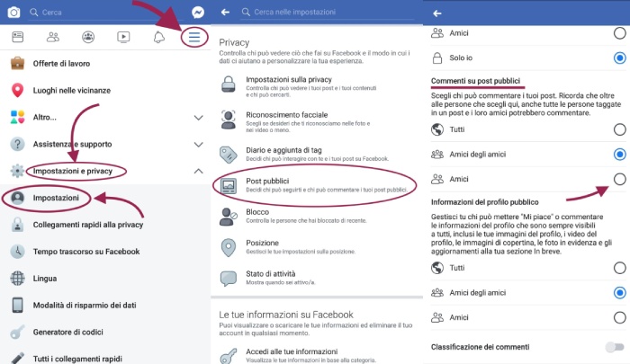Open 'Tutti i collegamenti rapidi'
Screen dimensions: 630x364
coord(105,357)
